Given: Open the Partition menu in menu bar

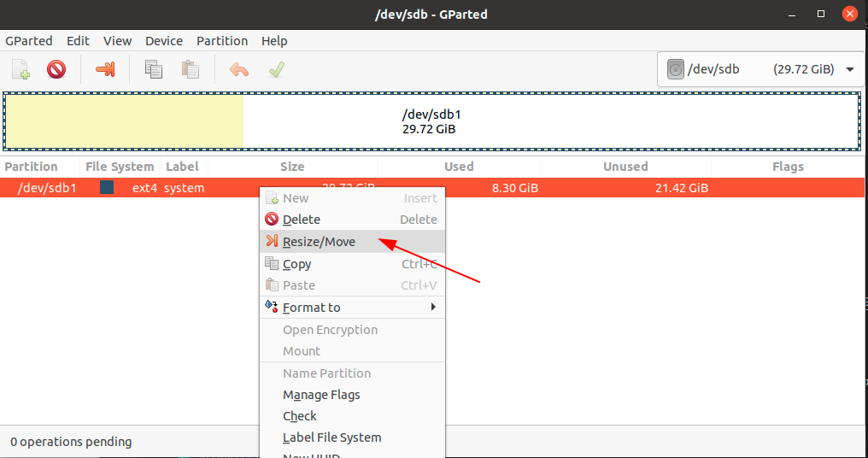Looking at the screenshot, I should [x=222, y=41].
